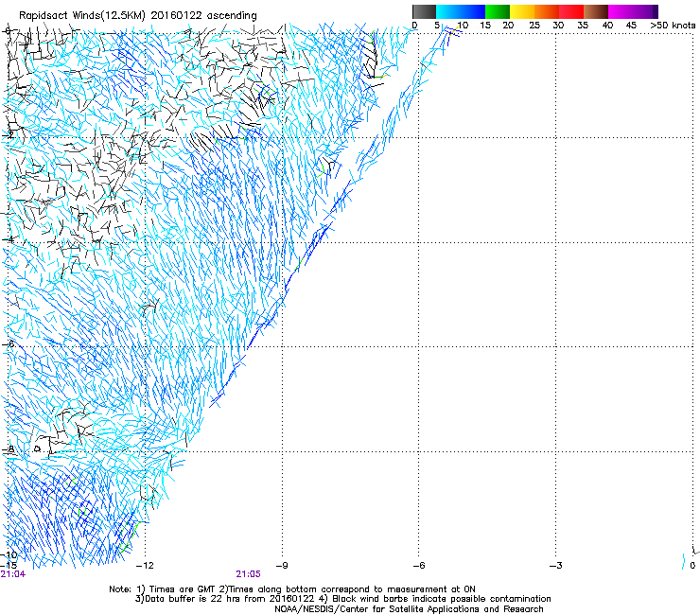700x615 pixels.
Task: Click the brown 35-40 knots legend segment
Action: (596, 11)
